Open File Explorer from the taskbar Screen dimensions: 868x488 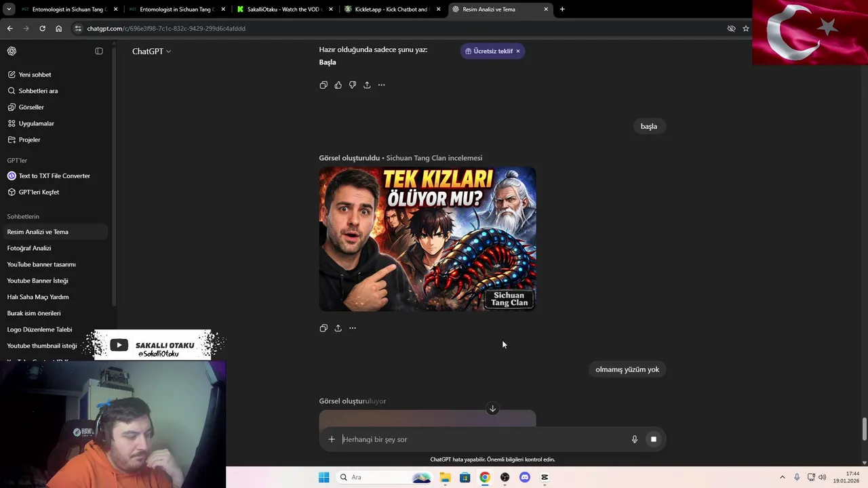tap(445, 477)
